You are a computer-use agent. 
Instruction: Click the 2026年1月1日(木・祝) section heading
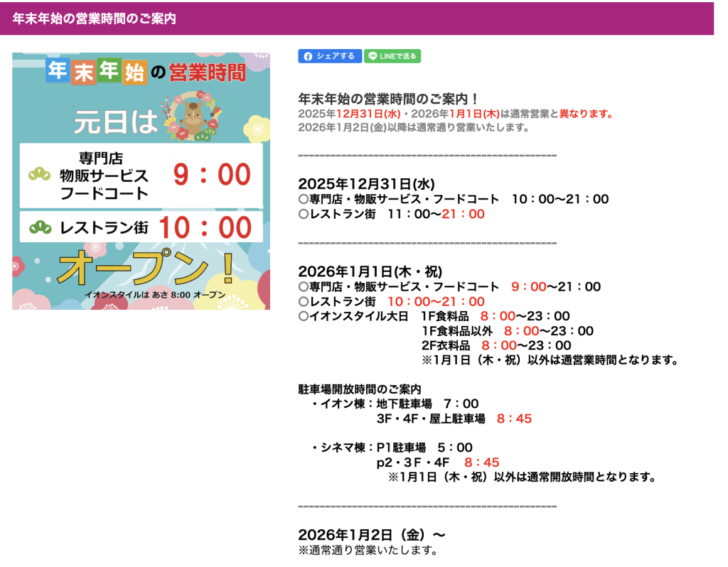[x=370, y=271]
